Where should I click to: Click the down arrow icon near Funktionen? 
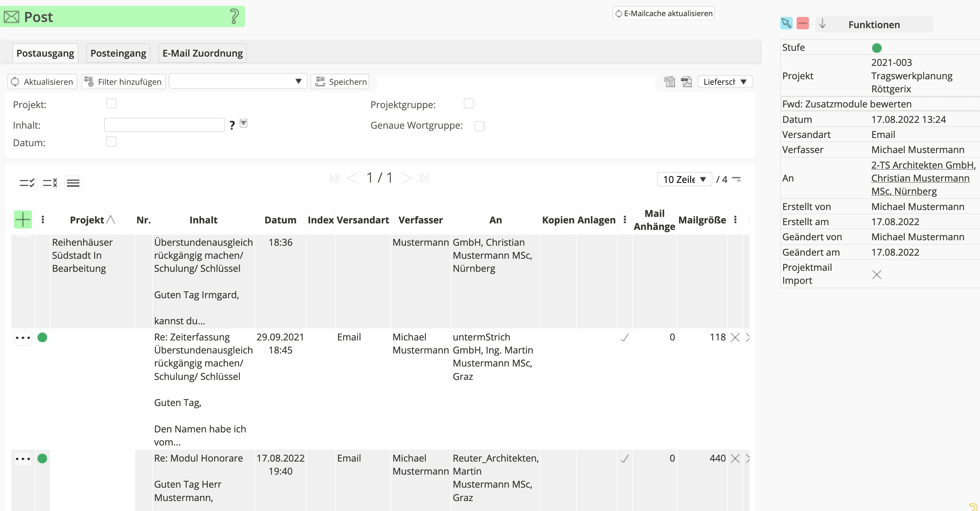point(822,24)
